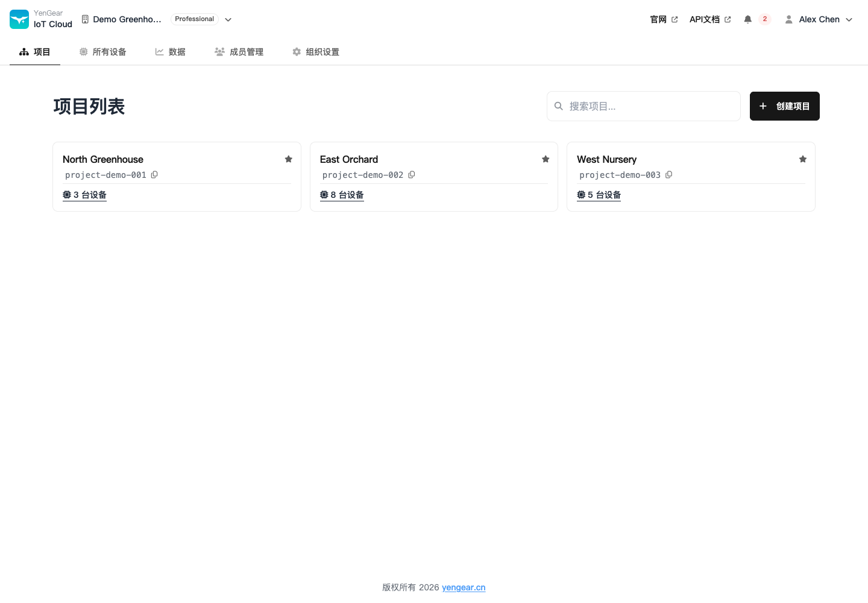Open North Greenhouse 3 台设备 link
Screen dimensions: 868x603
point(84,195)
